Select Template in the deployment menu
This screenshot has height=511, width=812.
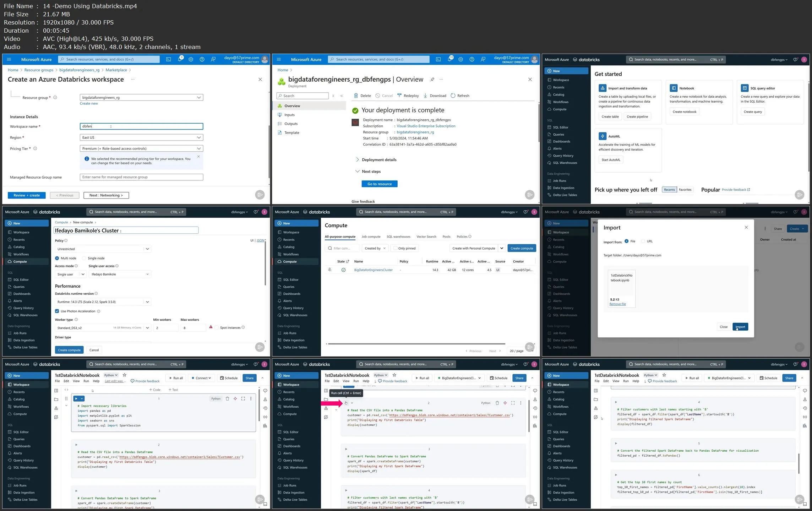tap(291, 132)
